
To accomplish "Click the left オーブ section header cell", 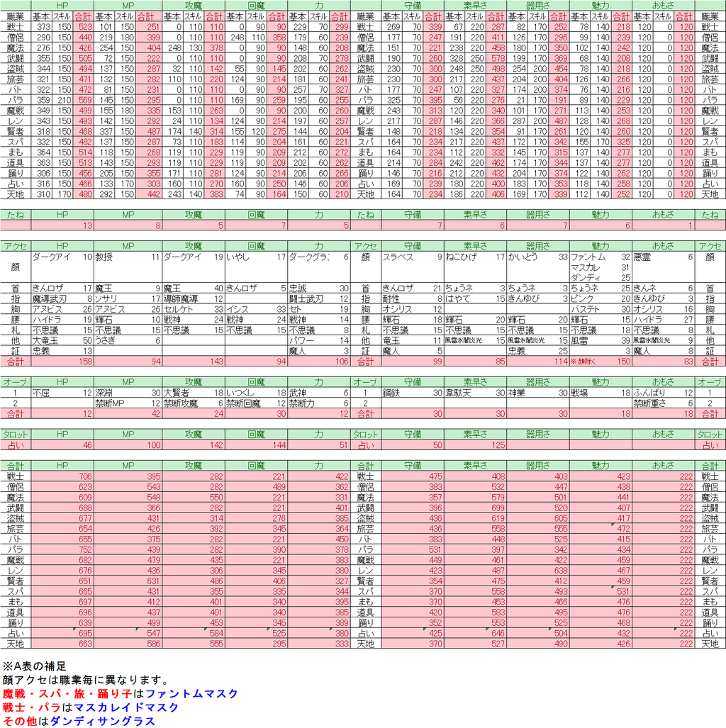I will [x=16, y=382].
